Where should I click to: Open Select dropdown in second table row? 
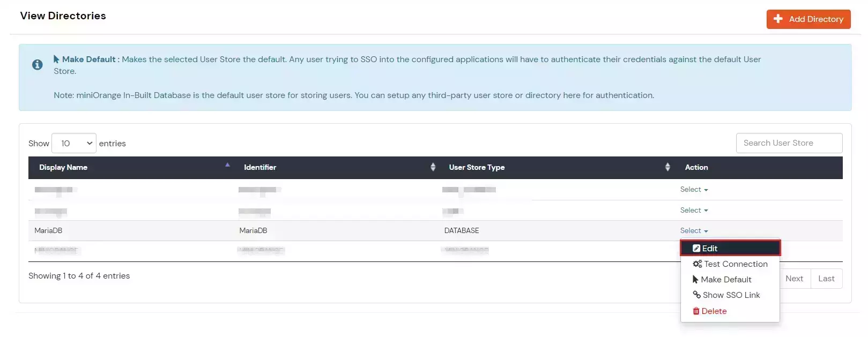click(x=694, y=211)
